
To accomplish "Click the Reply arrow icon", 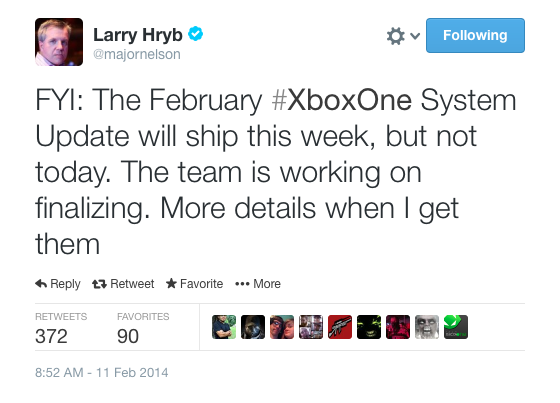I will [x=41, y=284].
